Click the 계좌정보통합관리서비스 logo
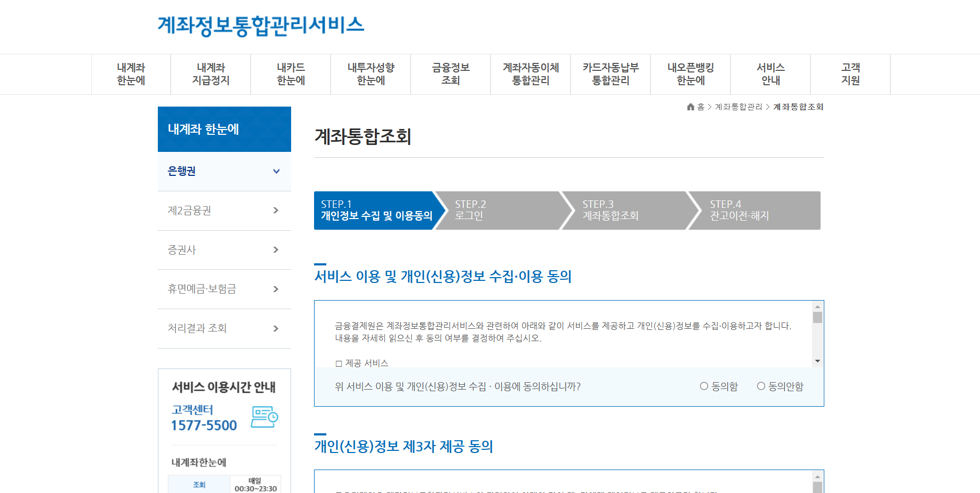980x493 pixels. (261, 25)
